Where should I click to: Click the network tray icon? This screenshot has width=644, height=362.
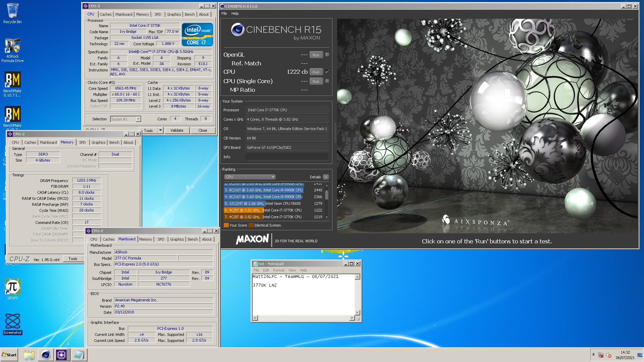(x=601, y=355)
